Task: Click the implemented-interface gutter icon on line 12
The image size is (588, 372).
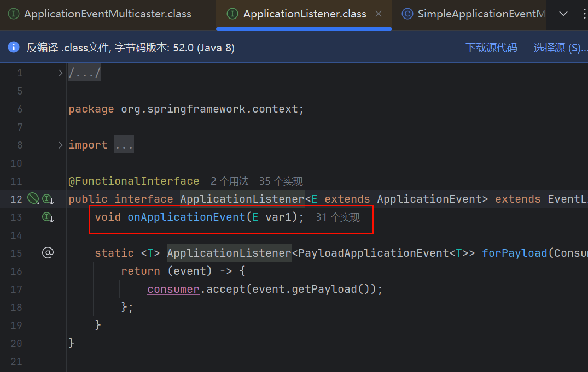Action: 48,199
